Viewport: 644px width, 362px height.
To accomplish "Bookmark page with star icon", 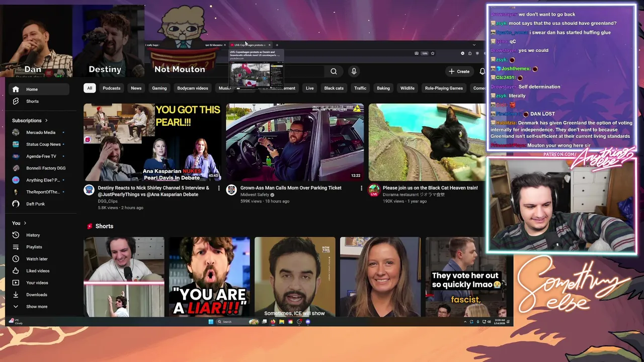I will pos(432,53).
